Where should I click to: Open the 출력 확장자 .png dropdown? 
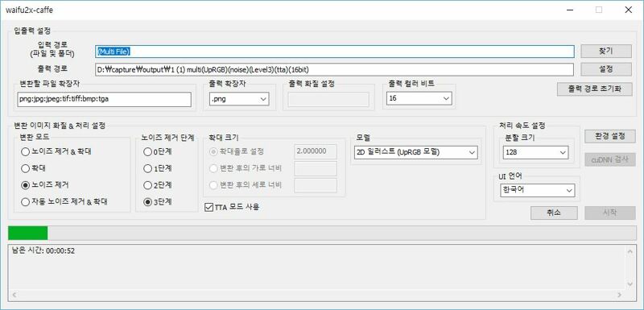239,98
